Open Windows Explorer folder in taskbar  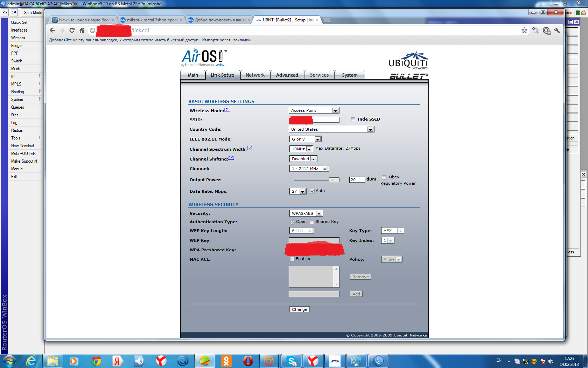(53, 361)
